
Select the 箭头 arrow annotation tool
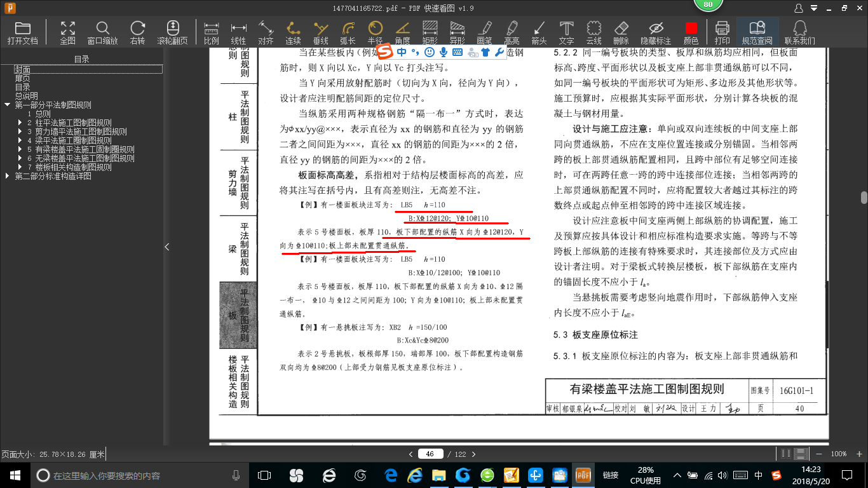click(x=539, y=32)
